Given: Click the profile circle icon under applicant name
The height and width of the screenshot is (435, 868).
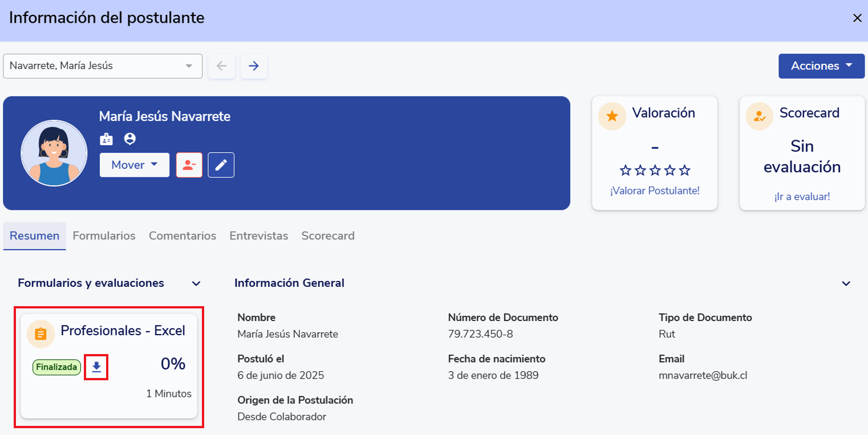Looking at the screenshot, I should click(x=130, y=139).
